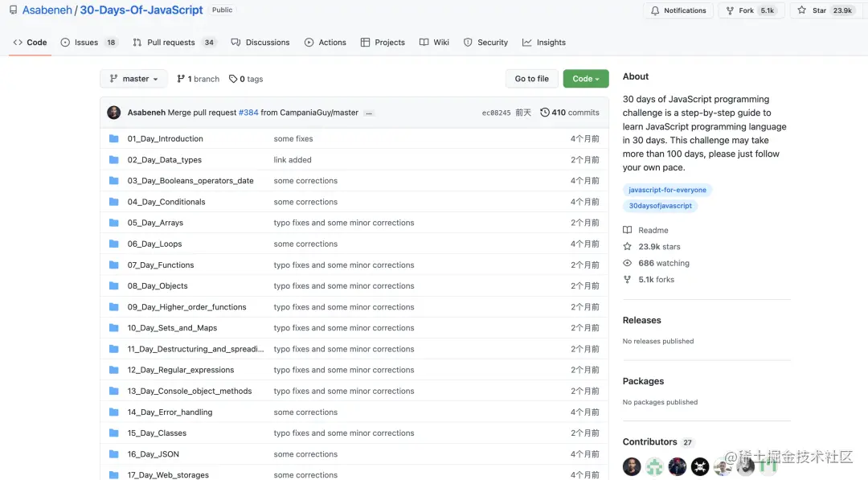The width and height of the screenshot is (868, 480).
Task: Open folder 01_Day_Introduction
Action: coord(165,138)
